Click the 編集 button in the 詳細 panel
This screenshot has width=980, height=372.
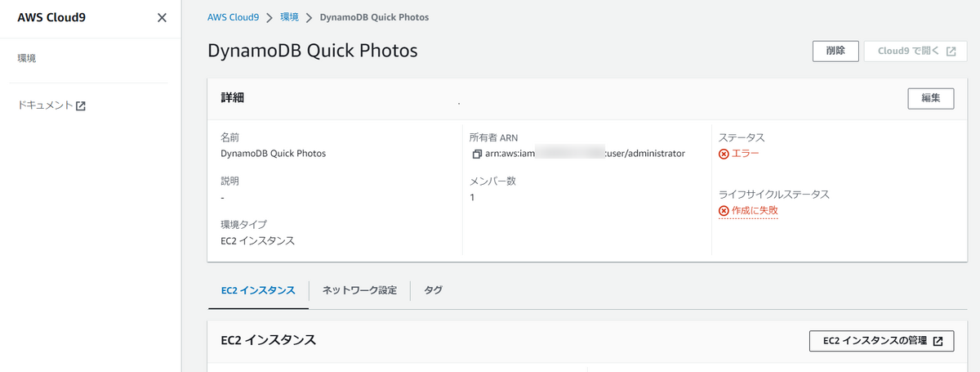pyautogui.click(x=931, y=98)
